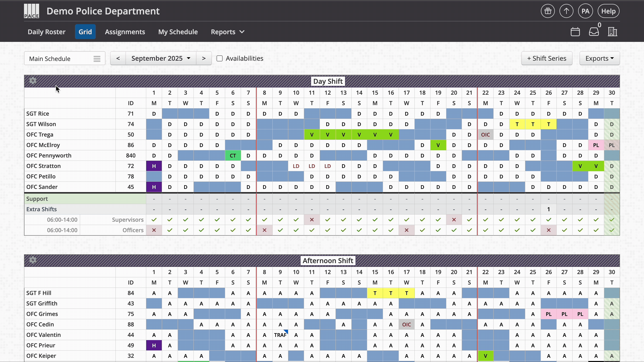Open Day Shift gear settings icon
Viewport: 644px width, 362px height.
pyautogui.click(x=33, y=81)
